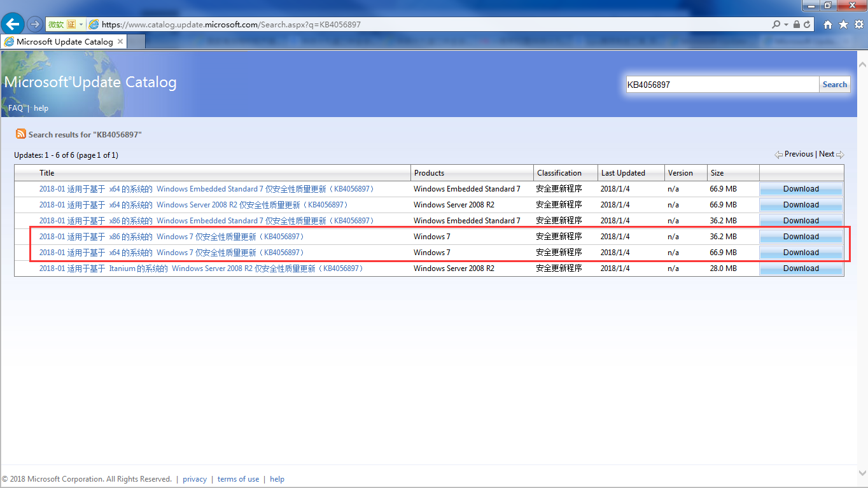Open the x86 Windows Embedded Standard 7 update link
Viewport: 868px width, 488px height.
[207, 221]
